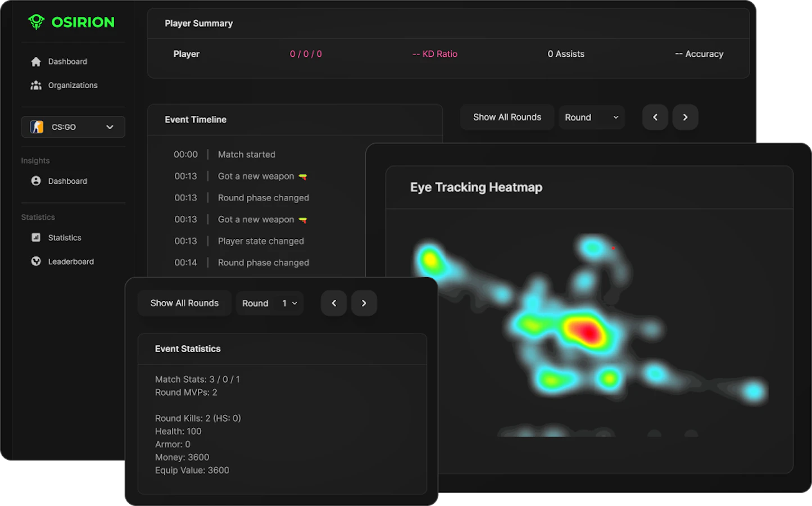The height and width of the screenshot is (506, 812).
Task: Select Dashboard under Insights
Action: pos(67,181)
